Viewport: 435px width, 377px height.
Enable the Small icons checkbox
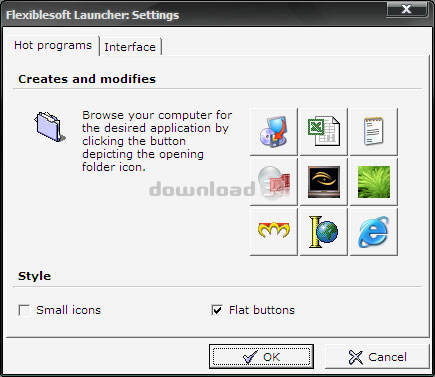(x=24, y=310)
